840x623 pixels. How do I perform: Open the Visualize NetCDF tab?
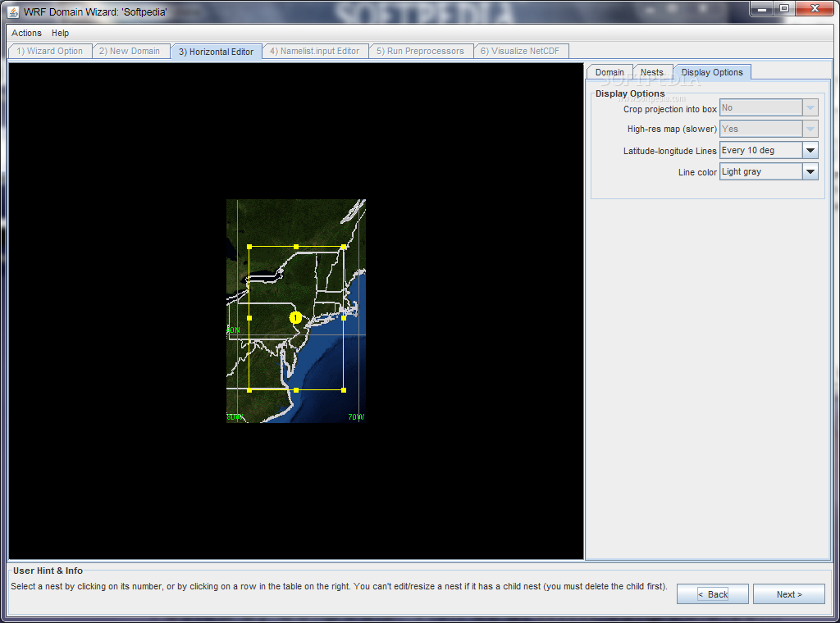point(519,51)
